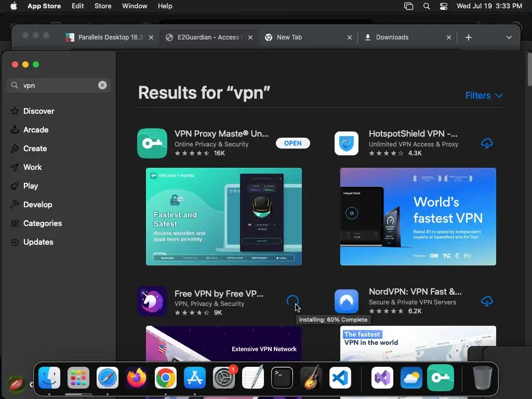
Task: Download NordVPN via cloud icon
Action: [x=487, y=301]
